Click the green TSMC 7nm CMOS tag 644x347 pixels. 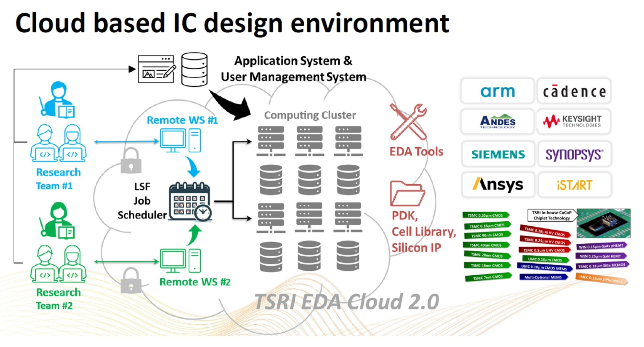[488, 277]
